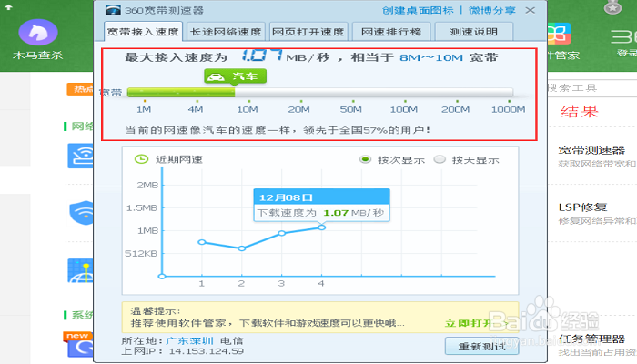
Task: Click the 360宽带测速器 title icon
Action: tap(113, 10)
